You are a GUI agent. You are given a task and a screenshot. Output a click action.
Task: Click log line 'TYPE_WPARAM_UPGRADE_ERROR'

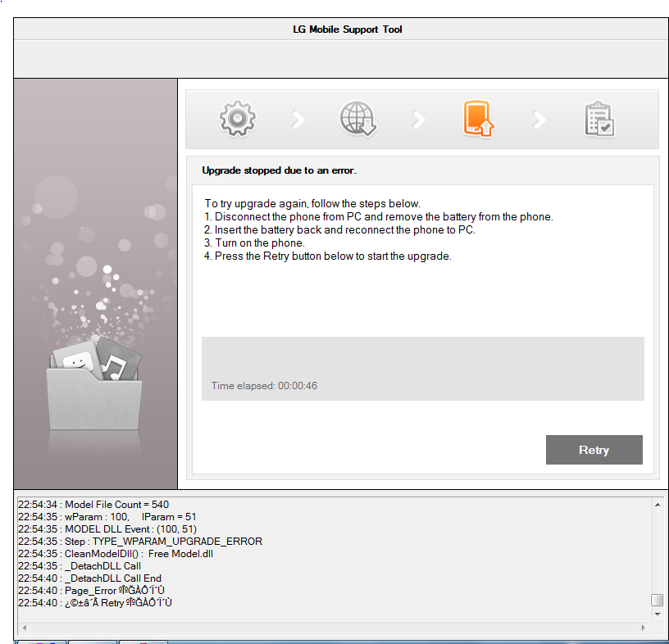tap(140, 542)
